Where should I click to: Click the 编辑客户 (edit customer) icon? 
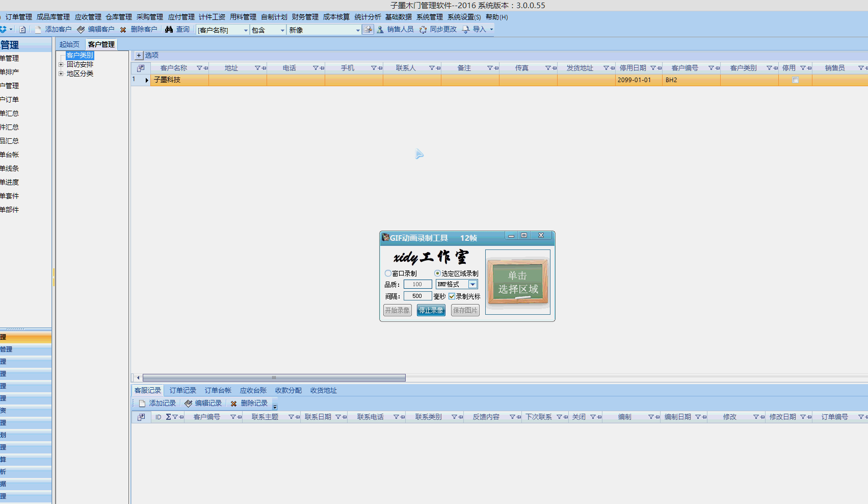[81, 30]
